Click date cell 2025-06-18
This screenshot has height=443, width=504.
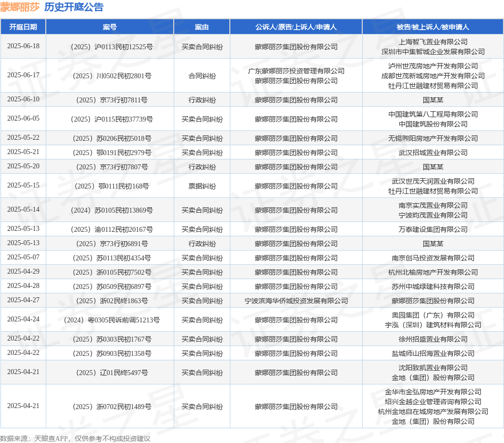23,46
